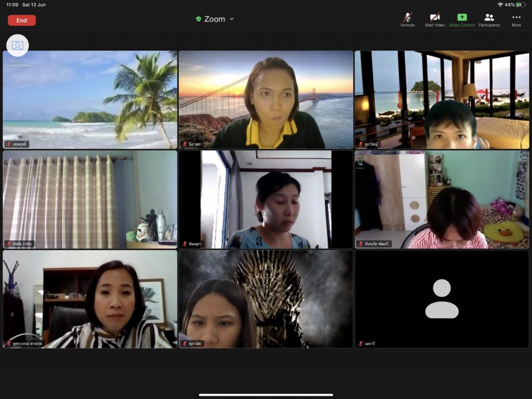This screenshot has height=399, width=532.
Task: Tap the name label on the Golden Gate tile
Action: point(192,144)
